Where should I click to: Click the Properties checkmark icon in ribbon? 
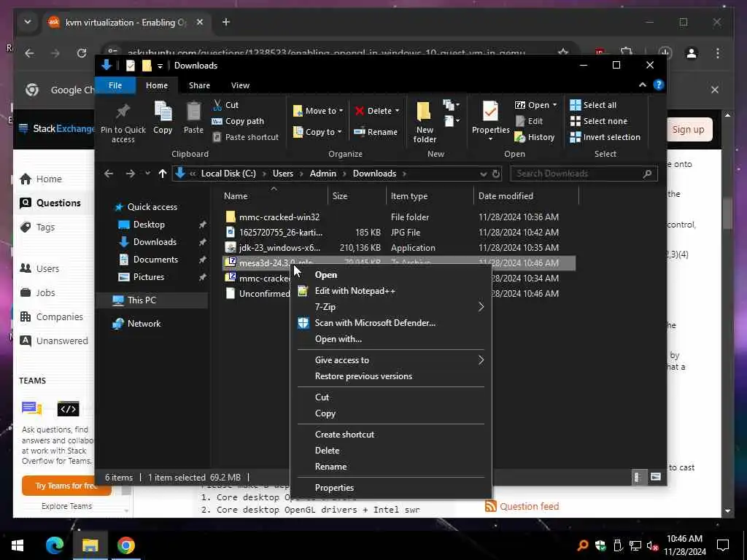pyautogui.click(x=490, y=111)
